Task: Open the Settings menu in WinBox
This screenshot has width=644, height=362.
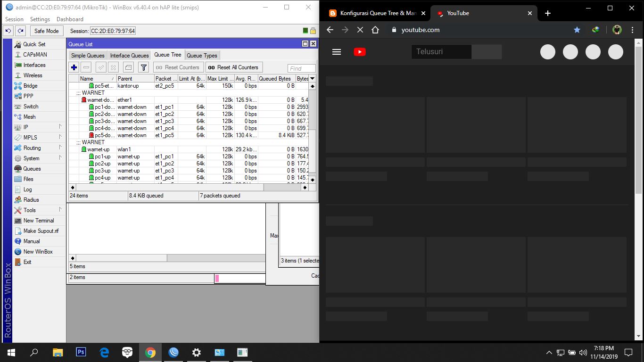Action: pyautogui.click(x=40, y=19)
